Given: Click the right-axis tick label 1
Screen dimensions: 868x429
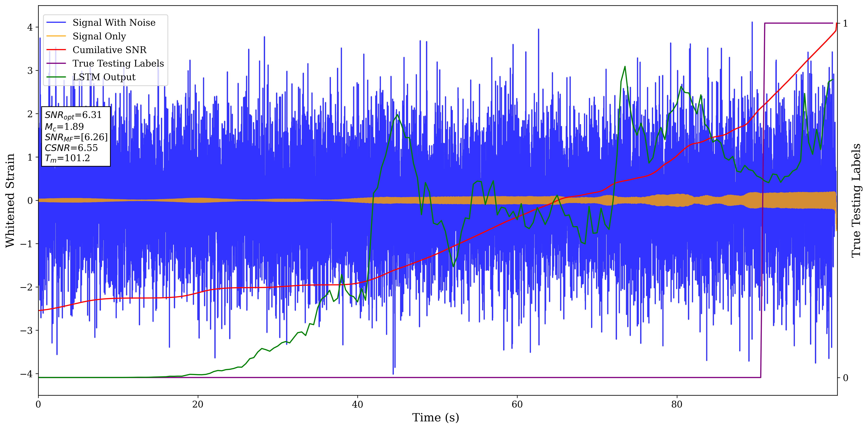Looking at the screenshot, I should 845,24.
